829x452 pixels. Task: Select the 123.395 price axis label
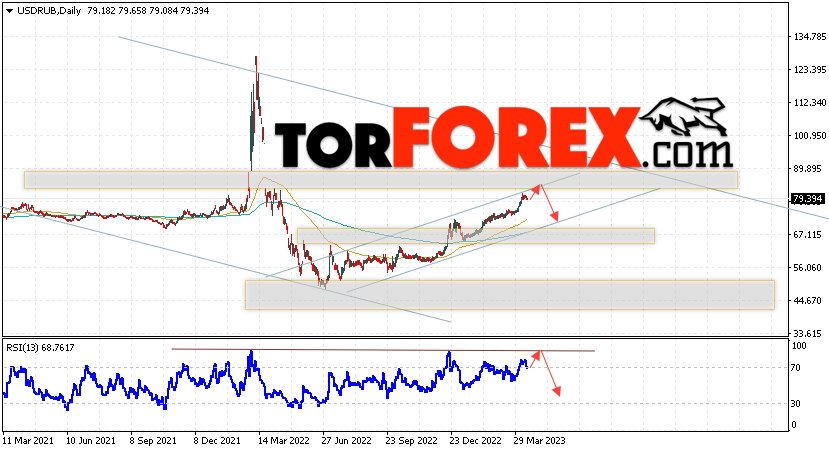click(810, 70)
